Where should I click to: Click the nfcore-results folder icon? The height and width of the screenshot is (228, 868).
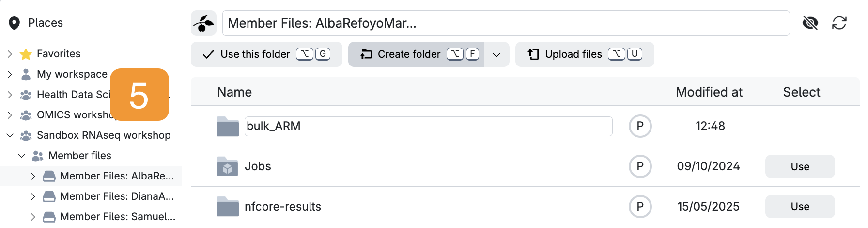click(x=228, y=207)
